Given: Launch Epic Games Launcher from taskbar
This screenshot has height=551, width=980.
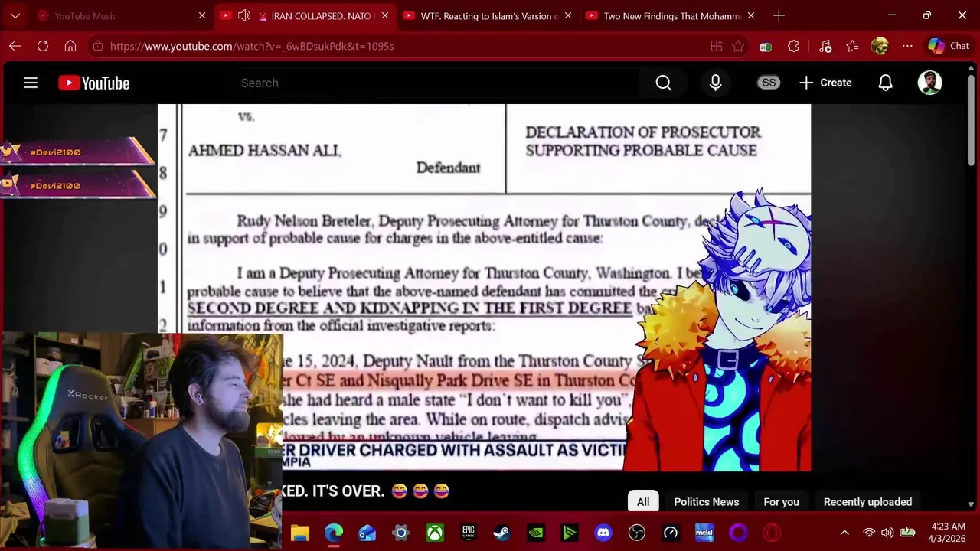Looking at the screenshot, I should pos(469,533).
